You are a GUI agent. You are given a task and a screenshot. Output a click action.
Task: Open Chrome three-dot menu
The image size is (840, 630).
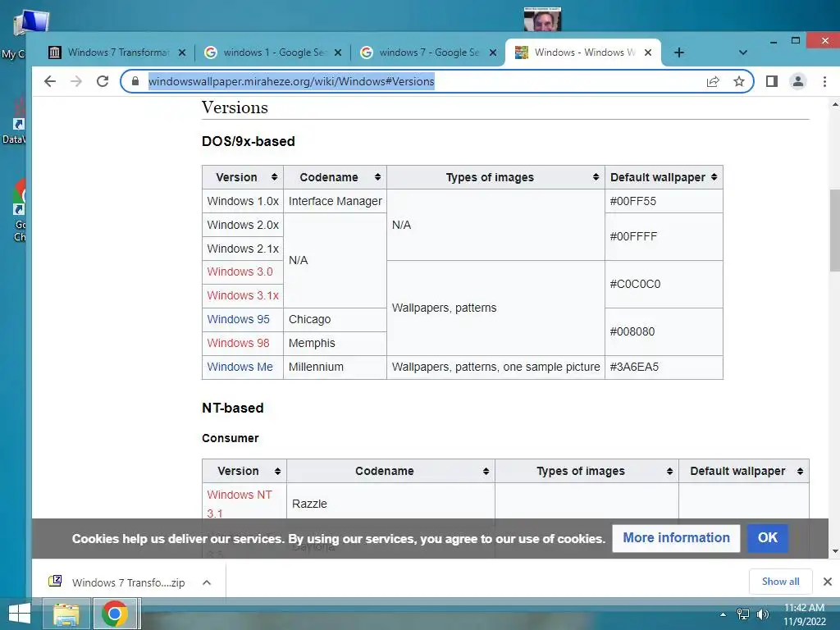coord(824,81)
